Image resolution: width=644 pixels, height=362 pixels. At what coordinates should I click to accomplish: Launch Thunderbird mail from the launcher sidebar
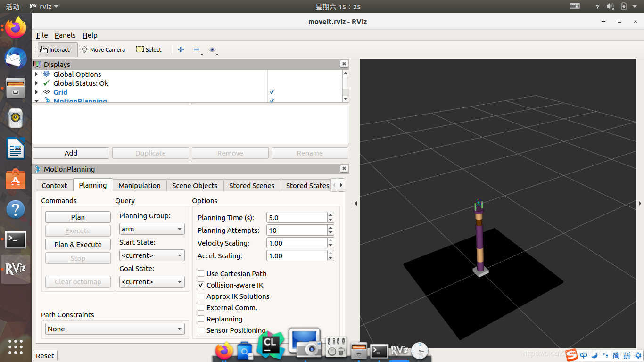coord(16,58)
